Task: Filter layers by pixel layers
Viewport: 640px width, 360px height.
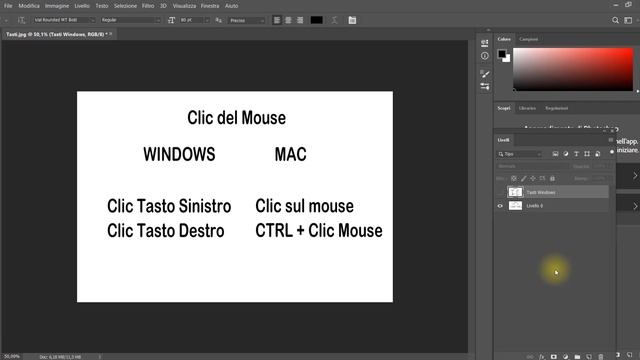Action: point(555,154)
